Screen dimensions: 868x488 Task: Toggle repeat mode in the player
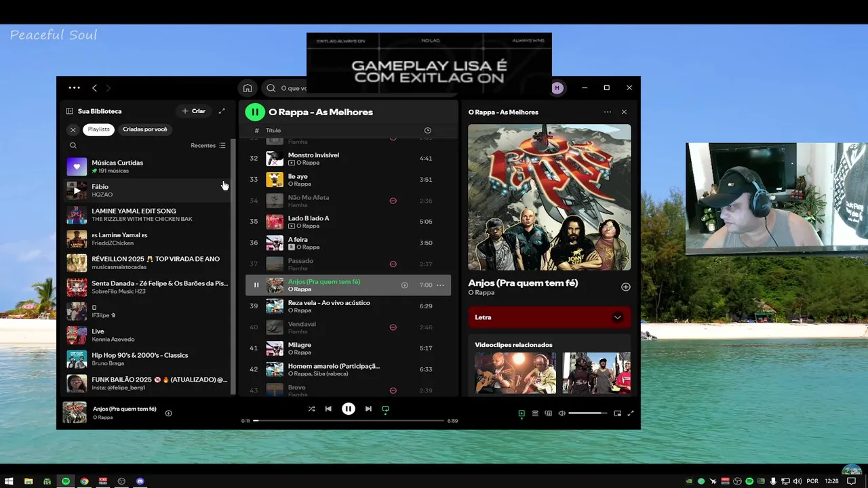[385, 409]
